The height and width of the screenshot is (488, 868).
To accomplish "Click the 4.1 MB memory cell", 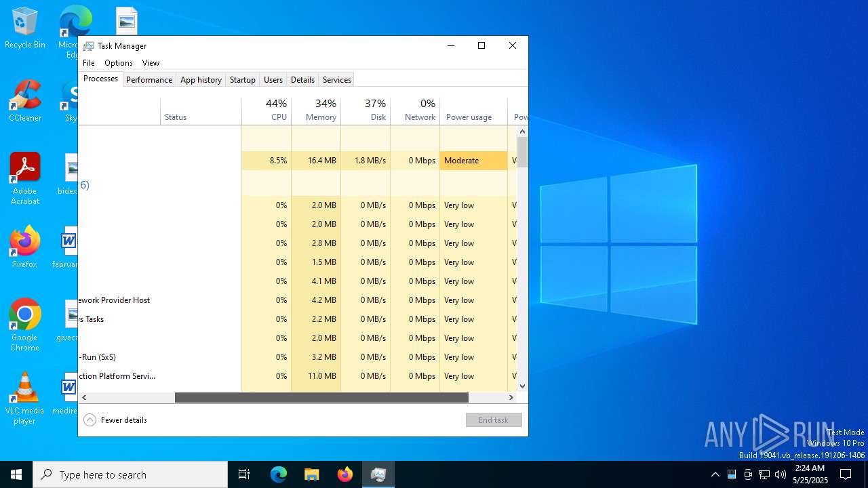I will (316, 281).
